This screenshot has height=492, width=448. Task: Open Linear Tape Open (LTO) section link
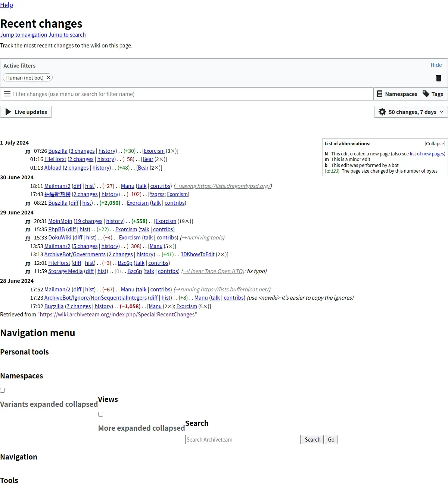click(x=214, y=271)
